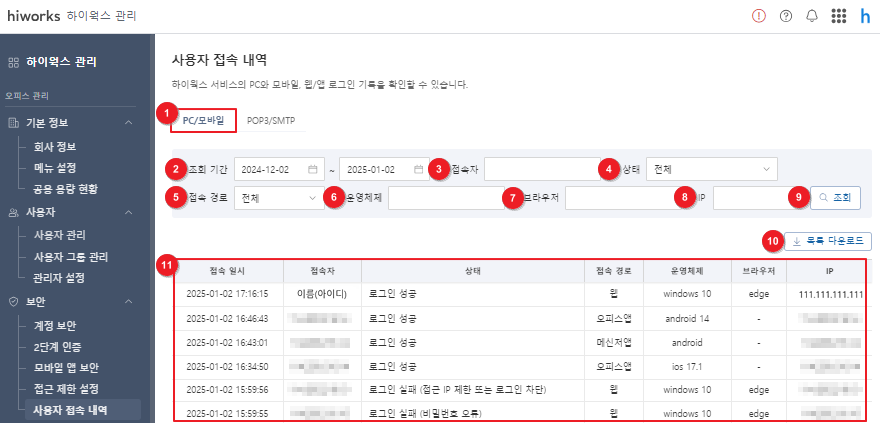The width and height of the screenshot is (880, 423).
Task: Click the 브라우저 input field
Action: [x=620, y=198]
